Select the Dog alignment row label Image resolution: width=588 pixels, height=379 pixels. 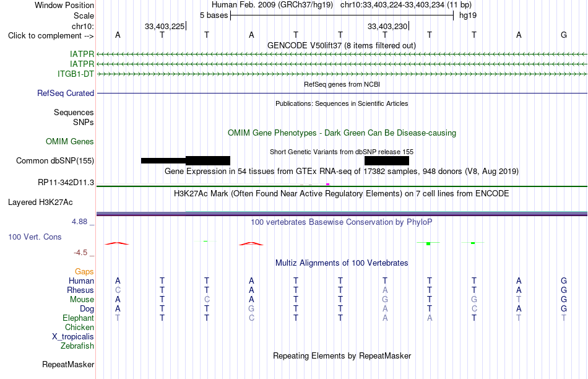pyautogui.click(x=87, y=309)
